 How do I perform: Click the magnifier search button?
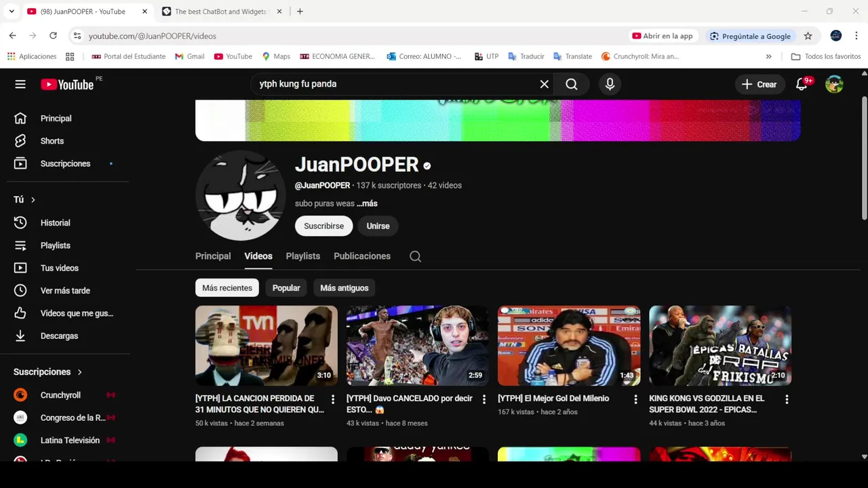(572, 84)
